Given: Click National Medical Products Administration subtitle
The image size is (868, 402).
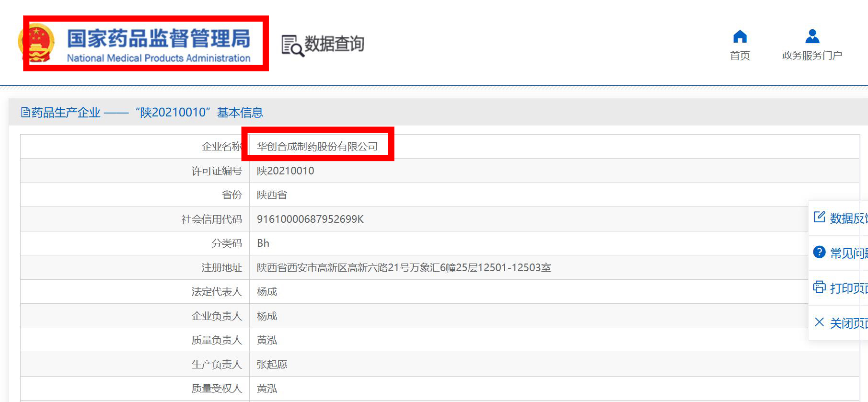Looking at the screenshot, I should click(x=159, y=58).
